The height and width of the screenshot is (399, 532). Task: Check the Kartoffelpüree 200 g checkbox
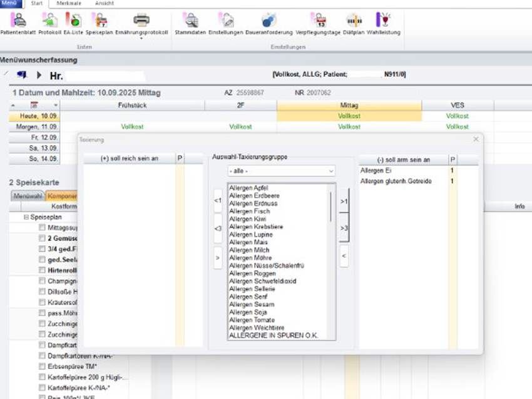42,377
